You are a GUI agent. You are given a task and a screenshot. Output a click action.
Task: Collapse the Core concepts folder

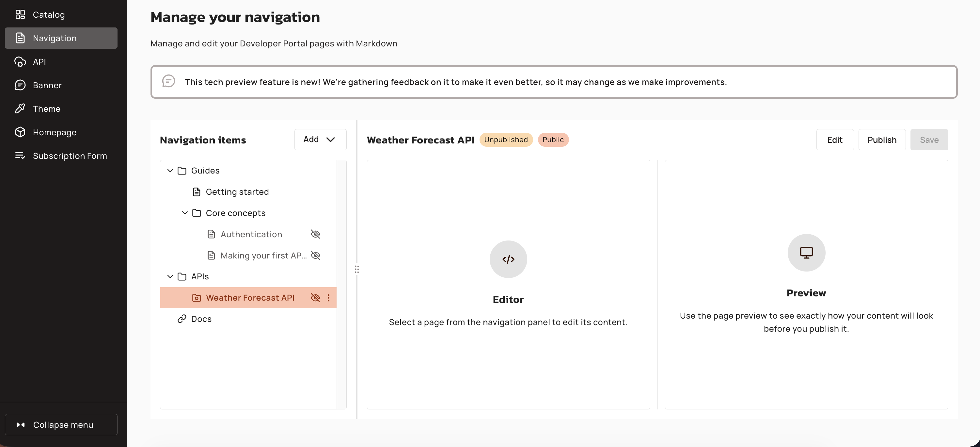(x=185, y=213)
